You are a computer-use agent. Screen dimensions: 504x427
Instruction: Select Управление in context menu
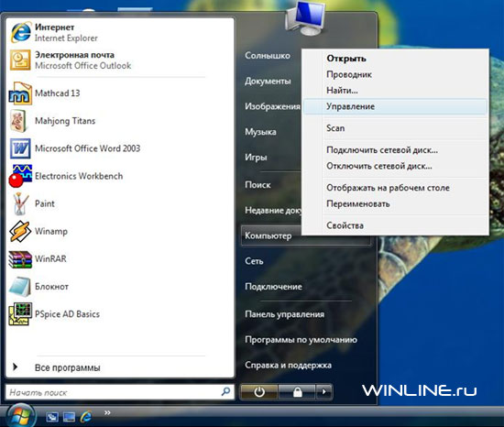pyautogui.click(x=395, y=106)
